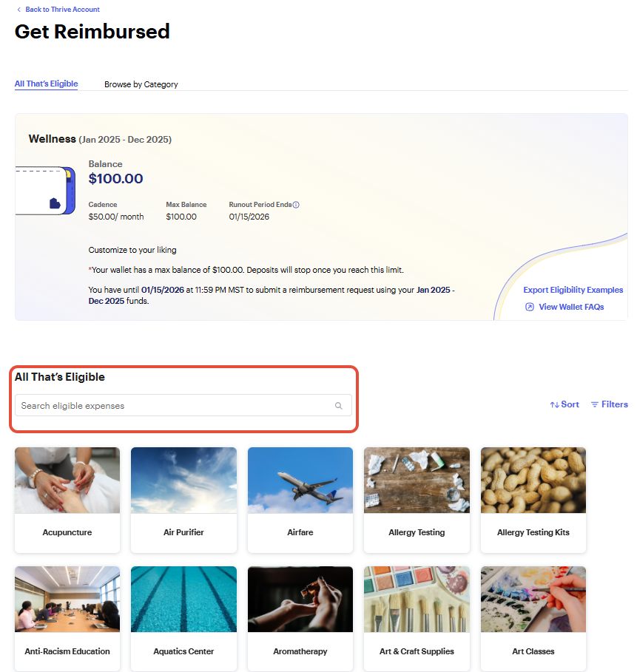
Task: Select the All That's Eligible tab
Action: pyautogui.click(x=47, y=84)
